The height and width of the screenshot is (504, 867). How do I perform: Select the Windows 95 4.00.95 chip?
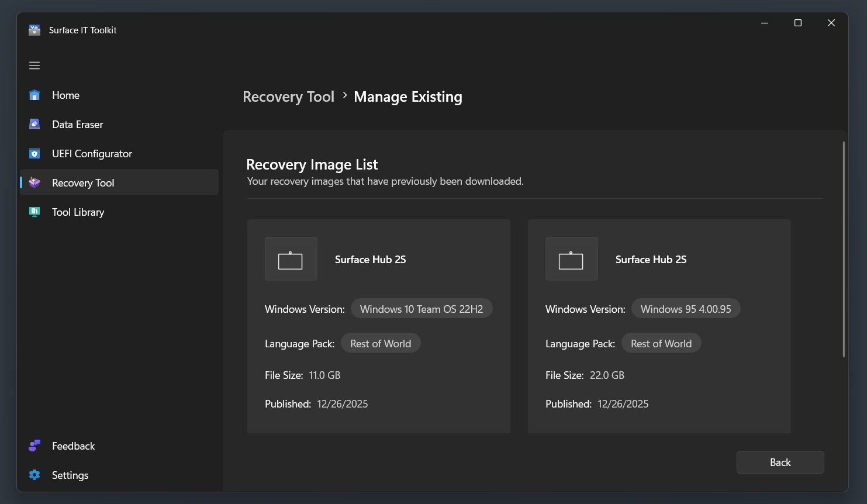[685, 309]
